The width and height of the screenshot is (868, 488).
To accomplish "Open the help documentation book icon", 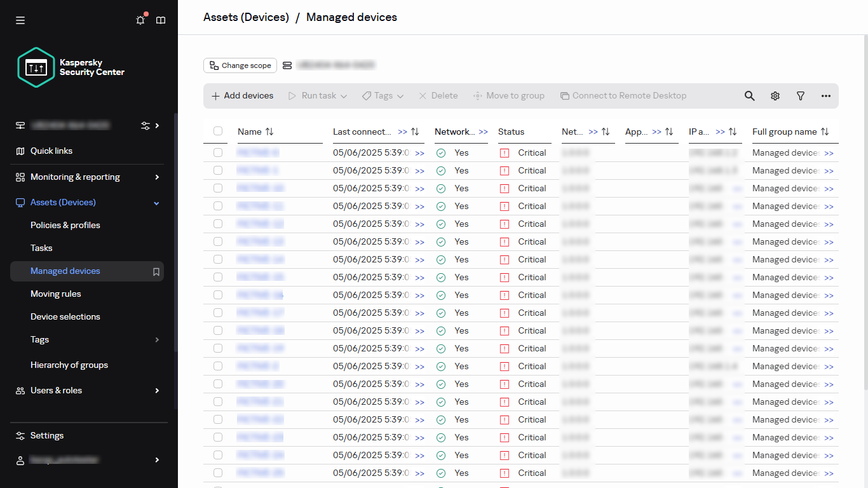I will (x=161, y=20).
